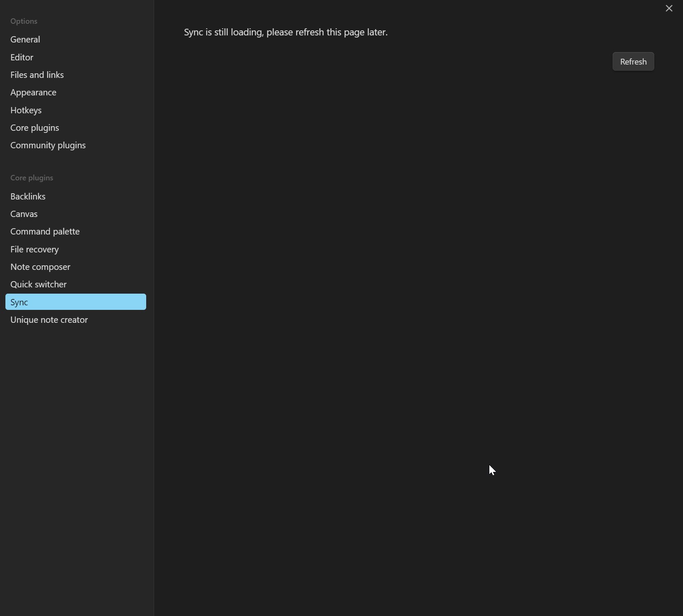Click the highlighted Sync sidebar item
Screen dimensions: 683x616
[x=75, y=302]
